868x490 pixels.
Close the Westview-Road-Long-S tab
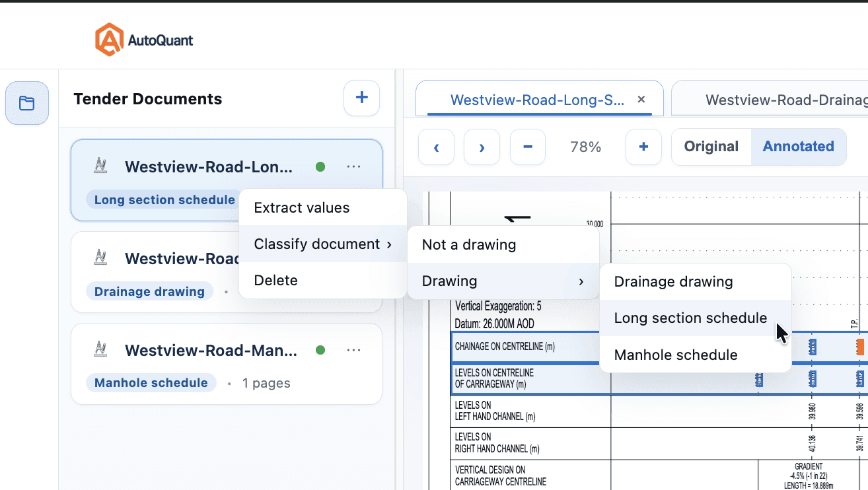click(x=641, y=100)
